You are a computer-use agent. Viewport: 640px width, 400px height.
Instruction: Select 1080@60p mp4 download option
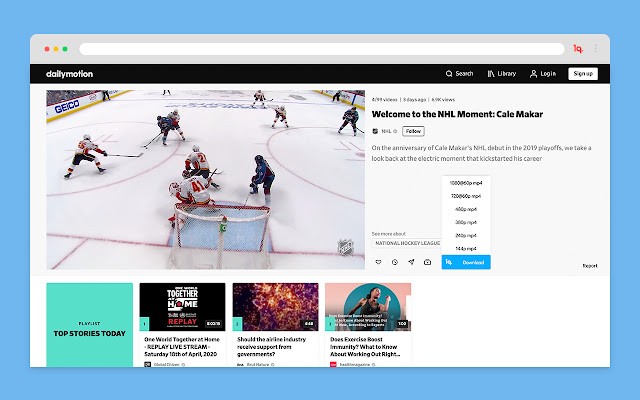(x=466, y=183)
